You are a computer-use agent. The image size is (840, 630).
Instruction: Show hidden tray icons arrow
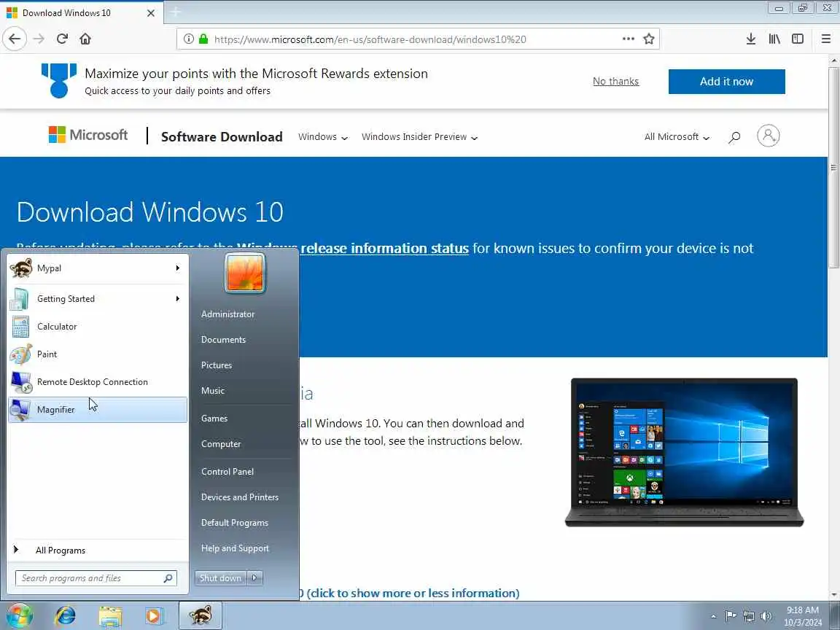[713, 617]
